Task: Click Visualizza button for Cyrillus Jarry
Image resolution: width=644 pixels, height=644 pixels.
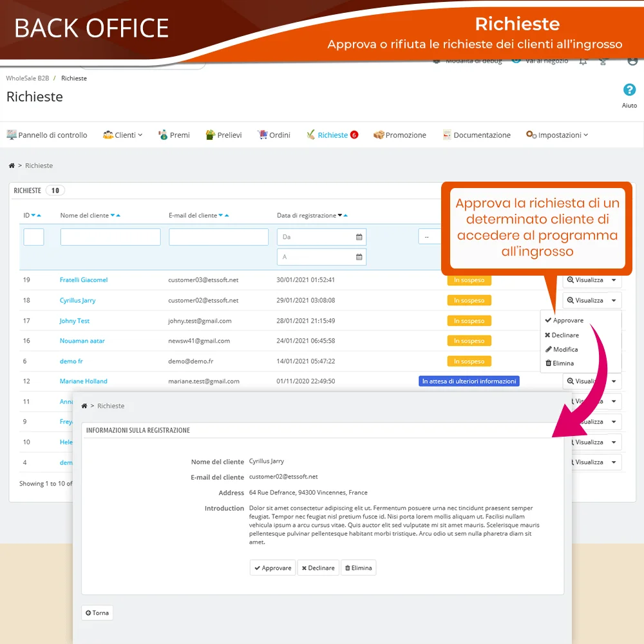Action: point(585,300)
